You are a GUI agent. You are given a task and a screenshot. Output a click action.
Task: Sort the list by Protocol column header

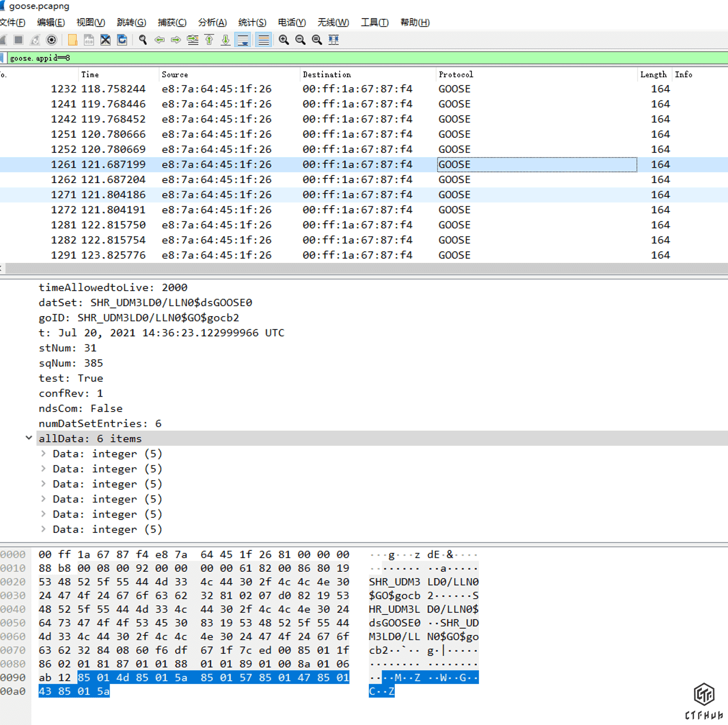456,75
